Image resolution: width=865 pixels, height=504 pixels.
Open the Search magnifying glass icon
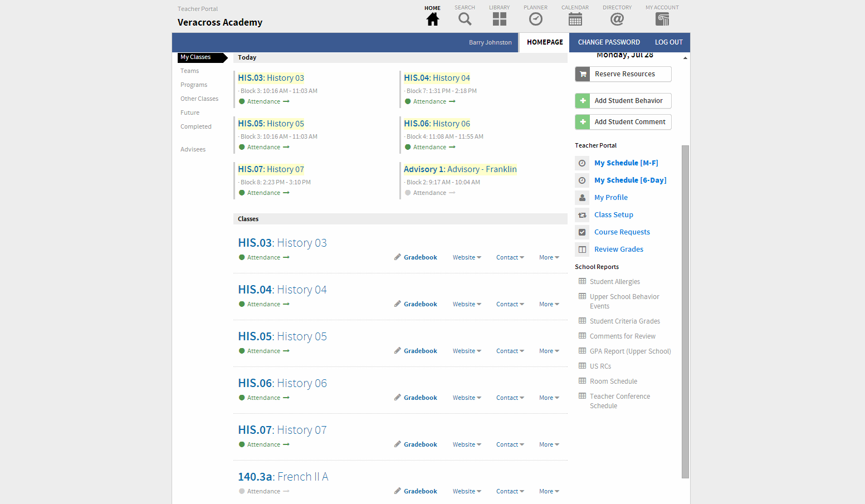[465, 18]
